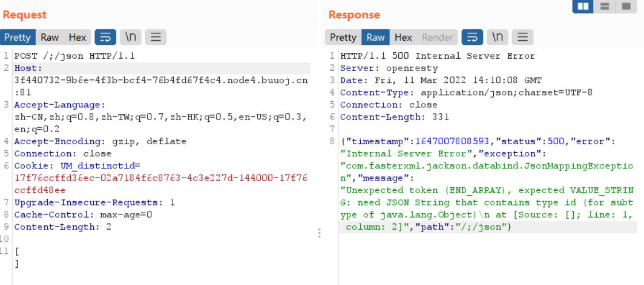Open Request panel hamburger options menu
This screenshot has width=644, height=285.
coord(155,37)
